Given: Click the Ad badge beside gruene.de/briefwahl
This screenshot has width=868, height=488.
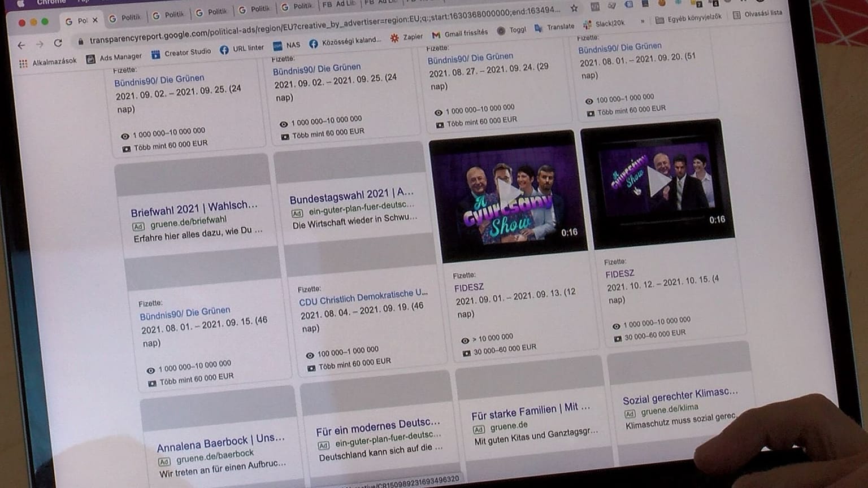Looking at the screenshot, I should [138, 227].
